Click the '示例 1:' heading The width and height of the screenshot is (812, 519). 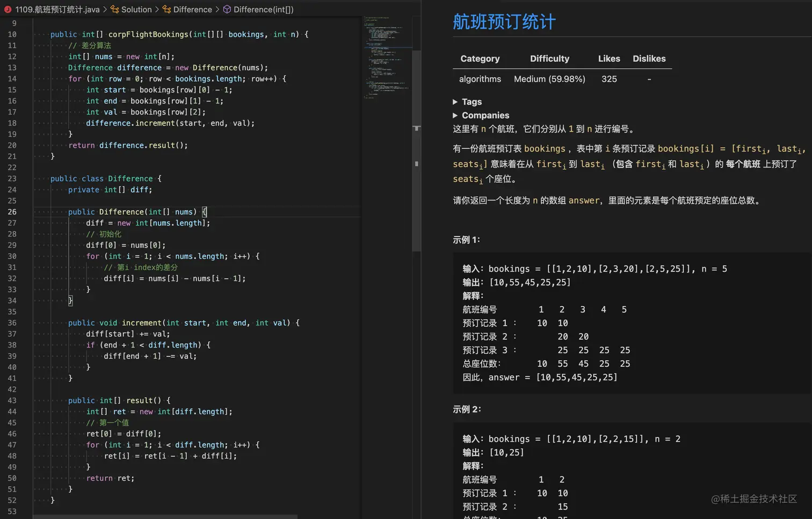467,240
